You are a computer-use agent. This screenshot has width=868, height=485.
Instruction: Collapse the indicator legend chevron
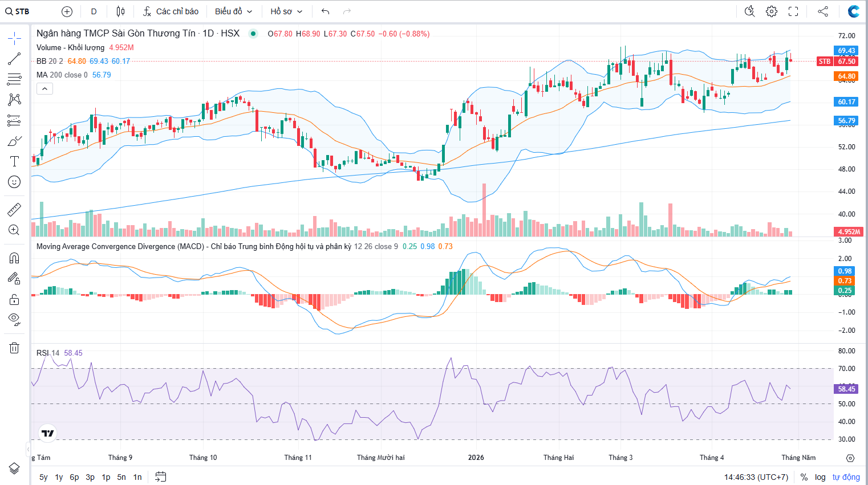tap(44, 88)
